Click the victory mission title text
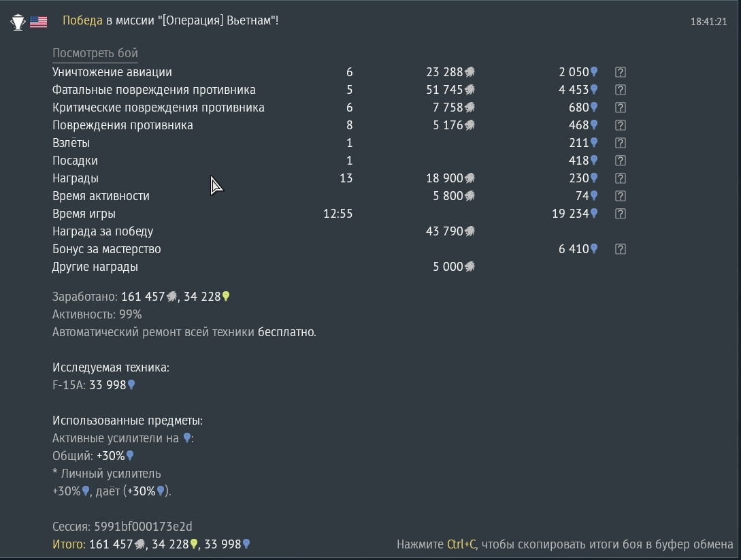Viewport: 741px width, 560px height. click(x=170, y=20)
